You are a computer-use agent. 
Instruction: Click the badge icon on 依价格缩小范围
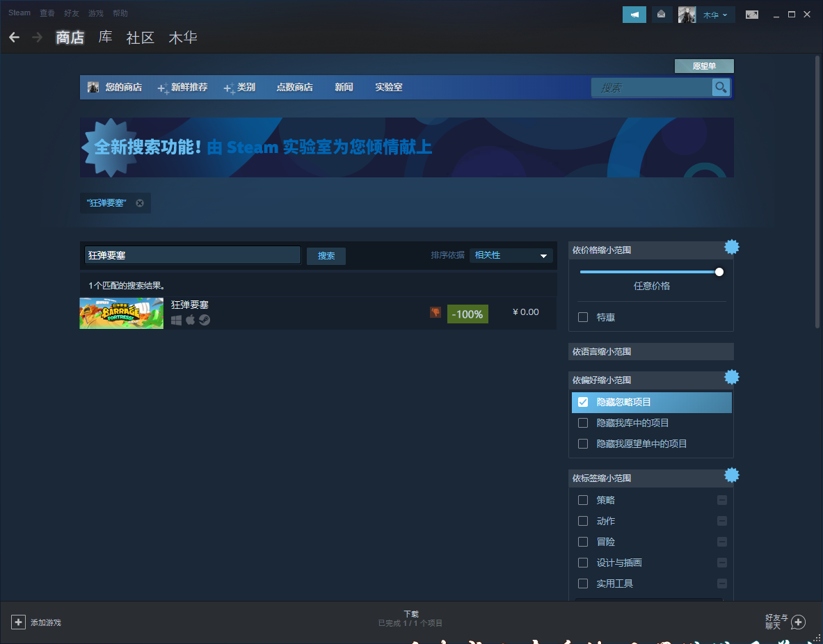click(x=732, y=247)
